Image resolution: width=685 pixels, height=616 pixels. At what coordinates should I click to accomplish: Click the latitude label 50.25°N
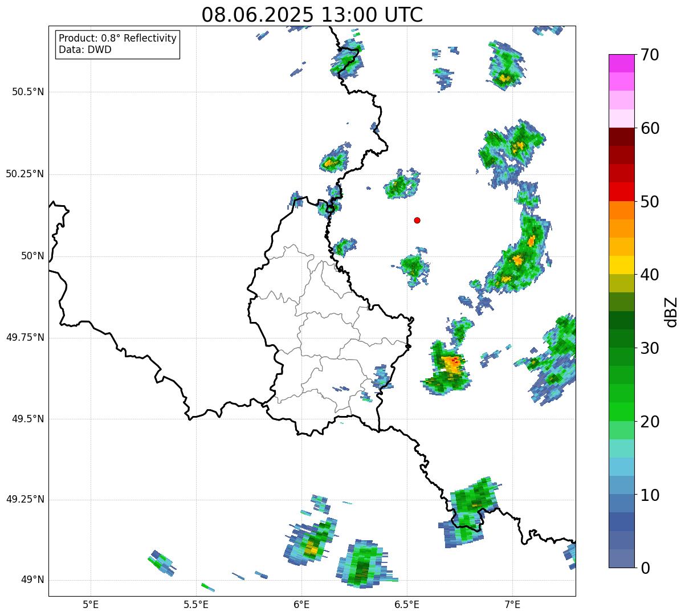[x=25, y=174]
